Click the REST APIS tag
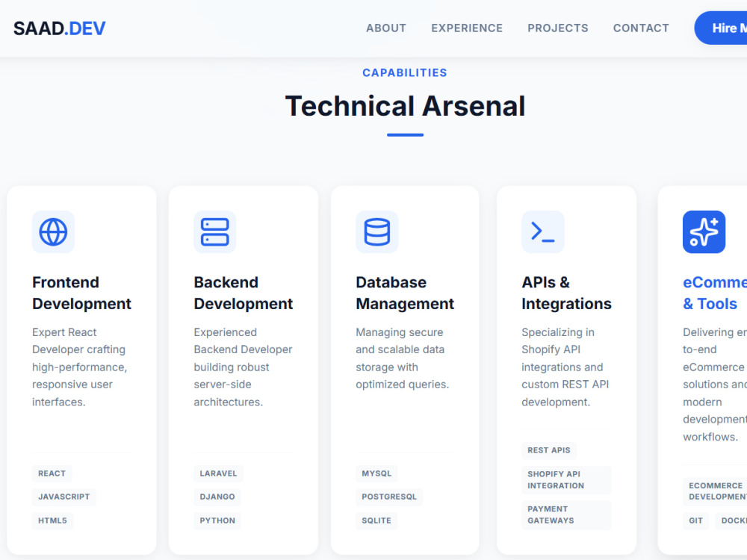 point(549,450)
